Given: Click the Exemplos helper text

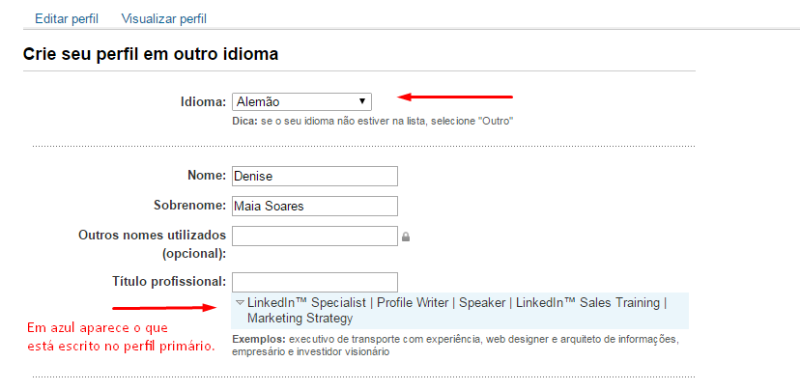Looking at the screenshot, I should click(455, 346).
